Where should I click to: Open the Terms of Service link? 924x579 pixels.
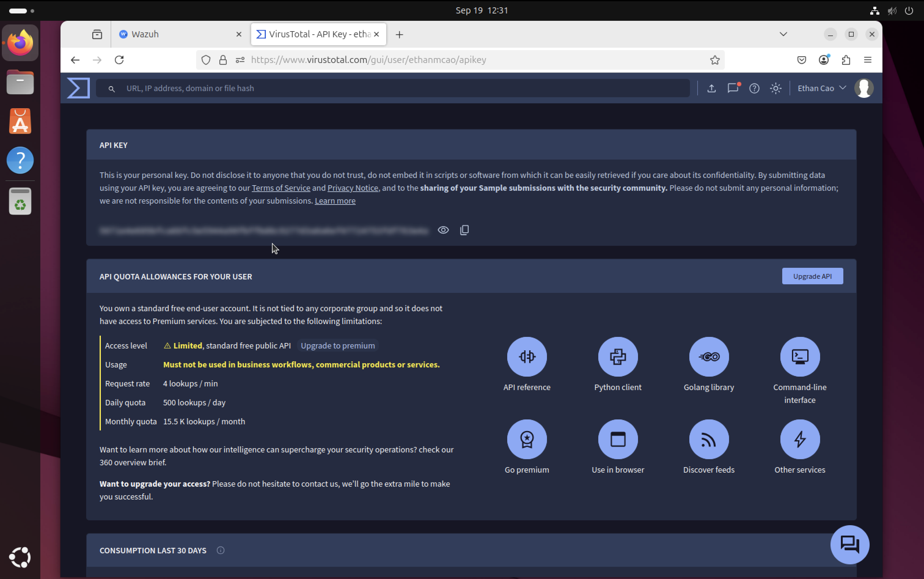280,188
